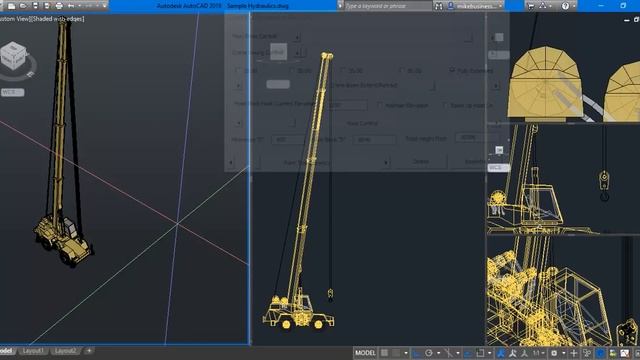Click the keyword search input field
This screenshot has width=640, height=360.
pyautogui.click(x=388, y=6)
